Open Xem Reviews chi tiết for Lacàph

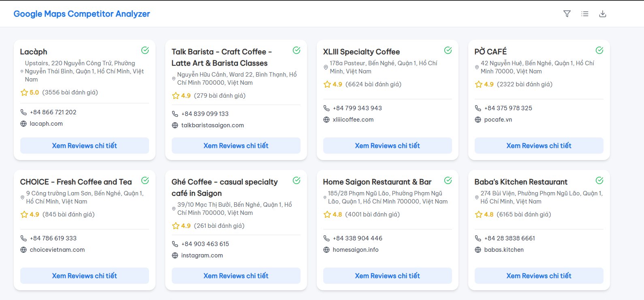[84, 146]
